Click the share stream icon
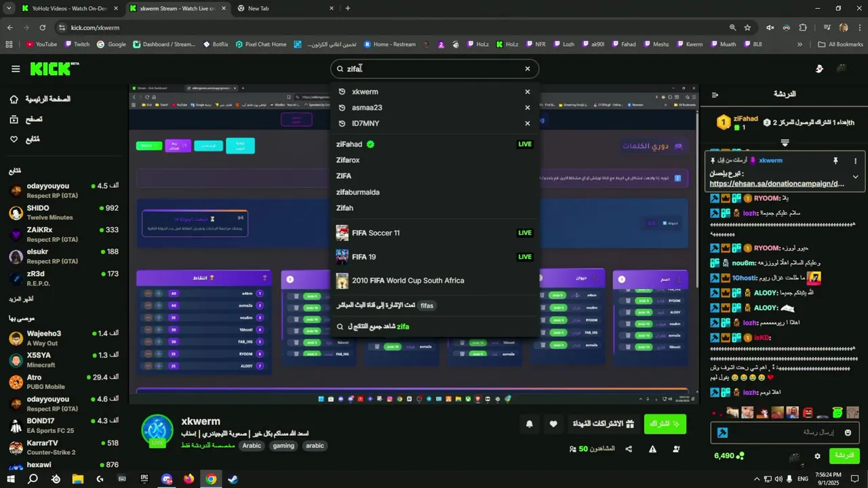This screenshot has height=488, width=868. (x=629, y=449)
